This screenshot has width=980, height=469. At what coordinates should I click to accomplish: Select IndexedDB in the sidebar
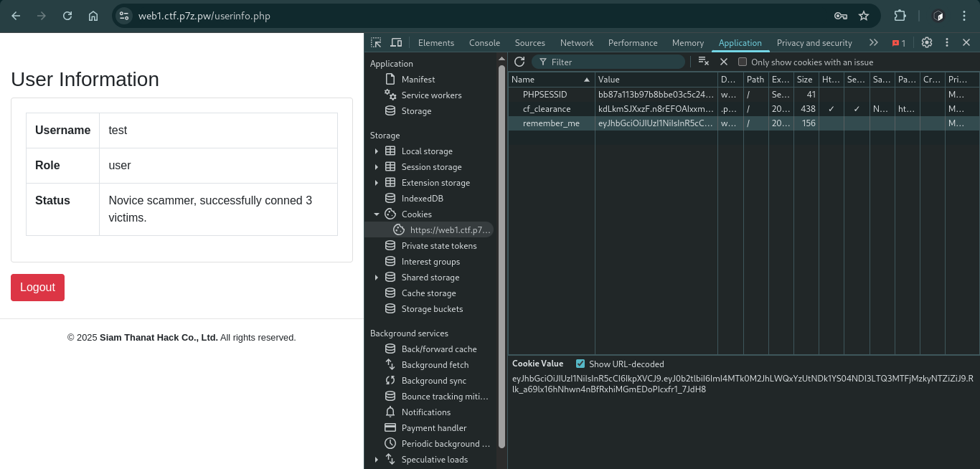pos(423,199)
